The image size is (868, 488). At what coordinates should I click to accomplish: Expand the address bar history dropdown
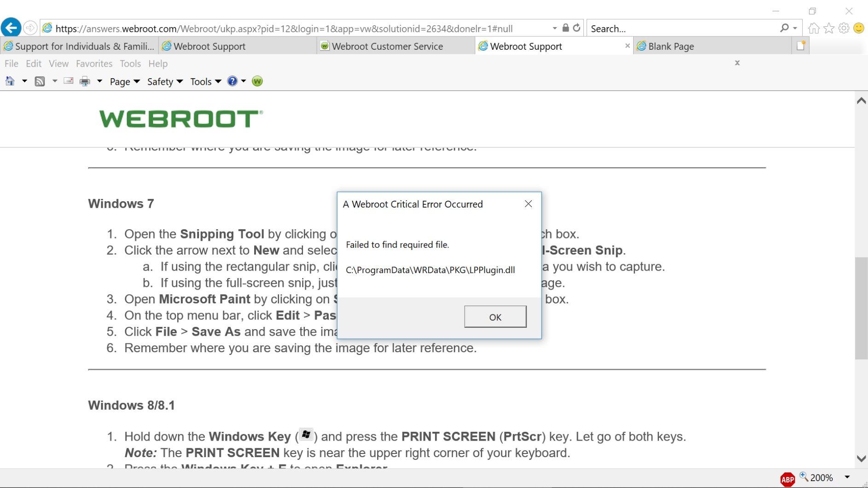coord(554,28)
